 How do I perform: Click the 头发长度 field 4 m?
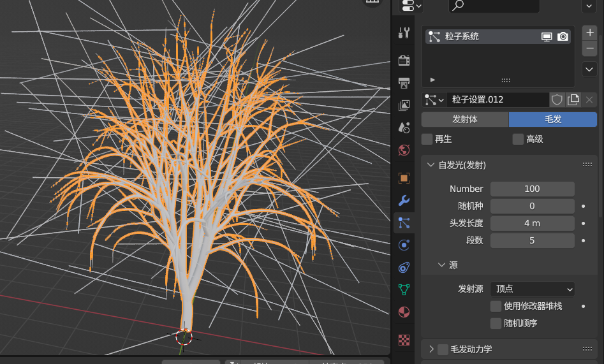click(533, 223)
